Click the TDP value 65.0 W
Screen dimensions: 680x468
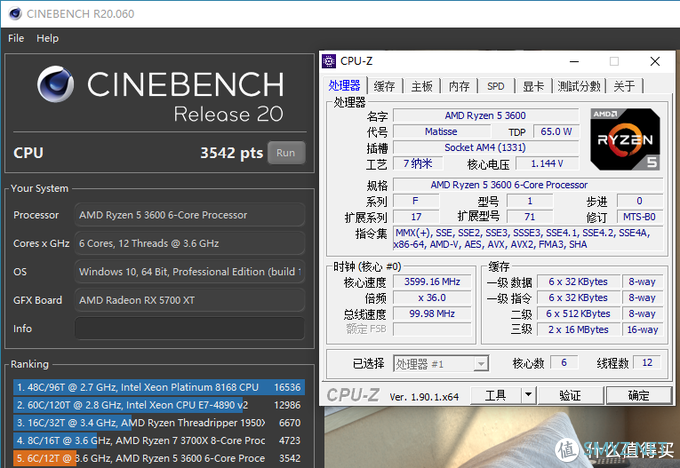tap(556, 132)
